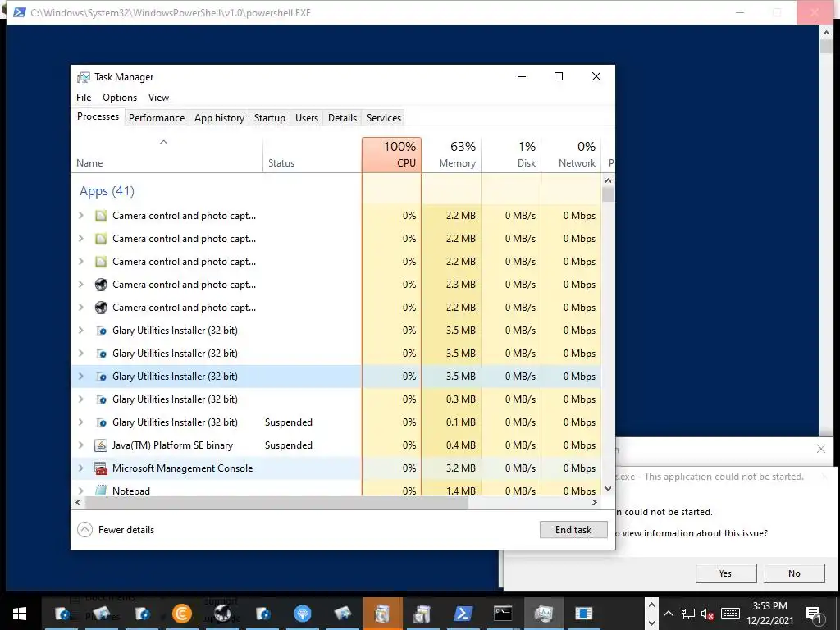Sort by the Network column header
This screenshot has width=840, height=630.
pyautogui.click(x=571, y=154)
